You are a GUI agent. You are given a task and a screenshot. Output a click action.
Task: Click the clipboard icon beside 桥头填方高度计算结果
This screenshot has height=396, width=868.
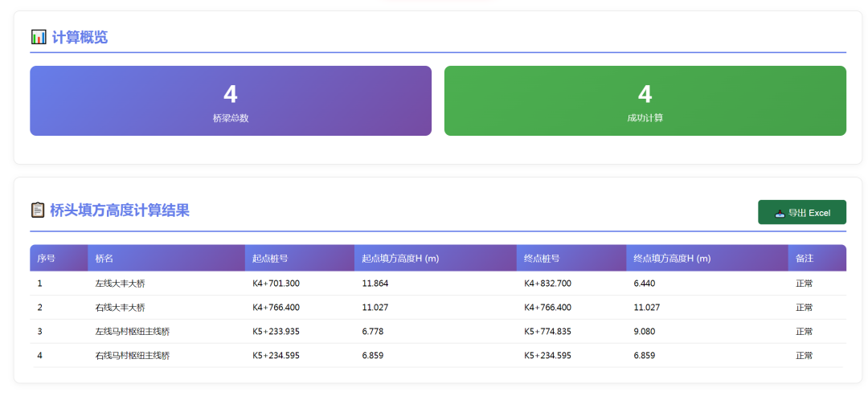click(x=37, y=210)
